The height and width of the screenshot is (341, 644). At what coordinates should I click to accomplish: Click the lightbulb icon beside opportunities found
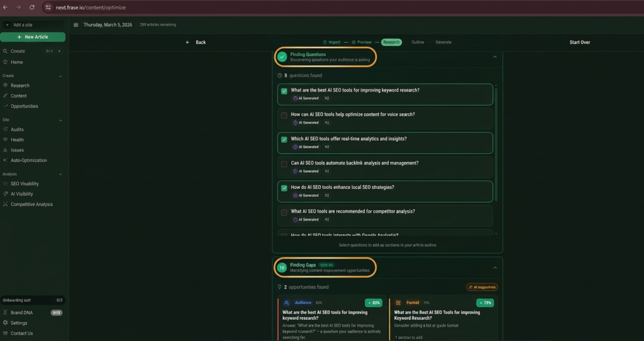[280, 287]
